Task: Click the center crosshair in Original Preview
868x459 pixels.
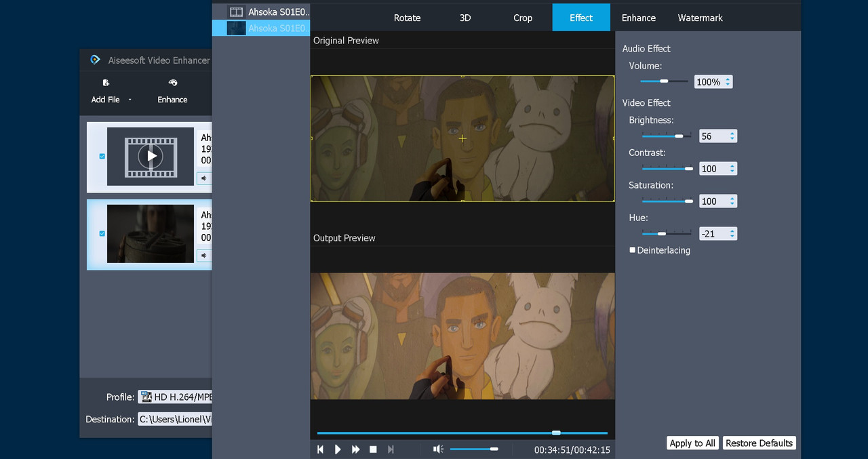Action: click(x=462, y=138)
